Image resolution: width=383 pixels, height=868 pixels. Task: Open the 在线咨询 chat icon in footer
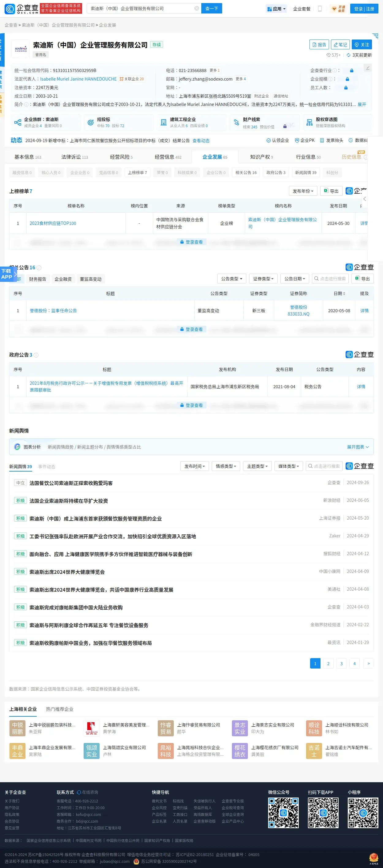pos(88,793)
